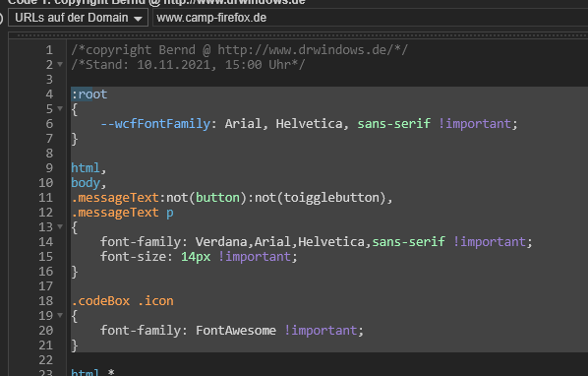Click the :root selector text

tap(89, 94)
